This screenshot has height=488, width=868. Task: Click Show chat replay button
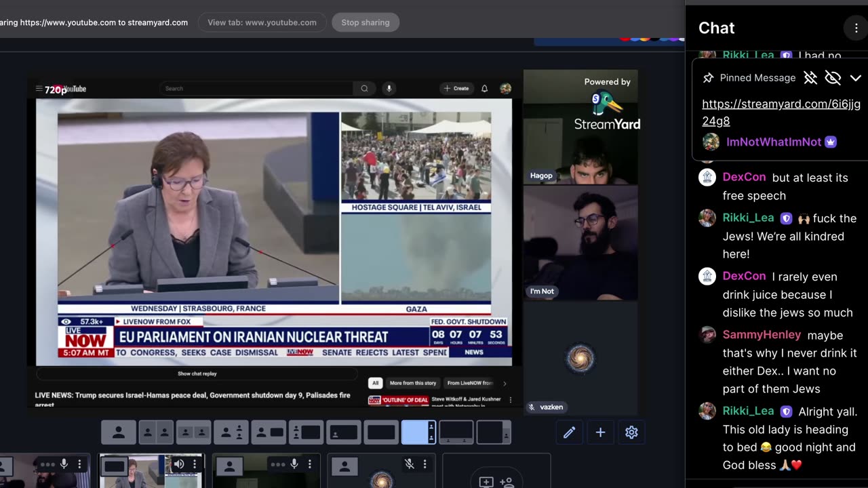197,373
